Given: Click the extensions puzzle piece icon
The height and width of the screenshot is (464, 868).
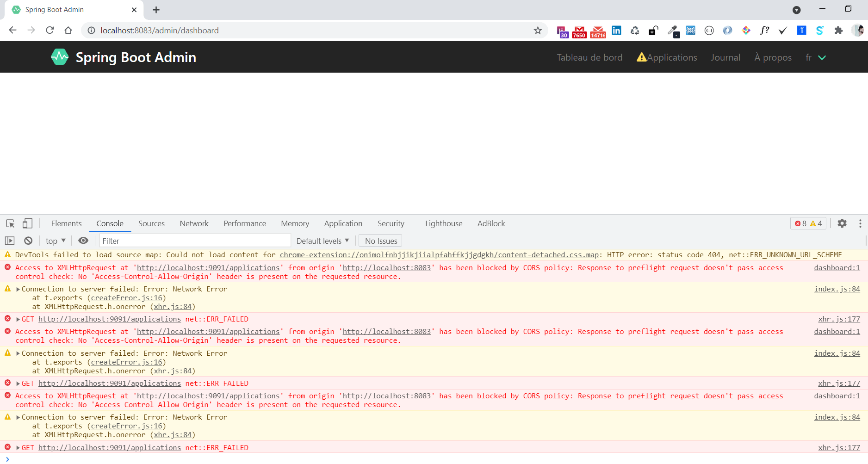Looking at the screenshot, I should [839, 31].
